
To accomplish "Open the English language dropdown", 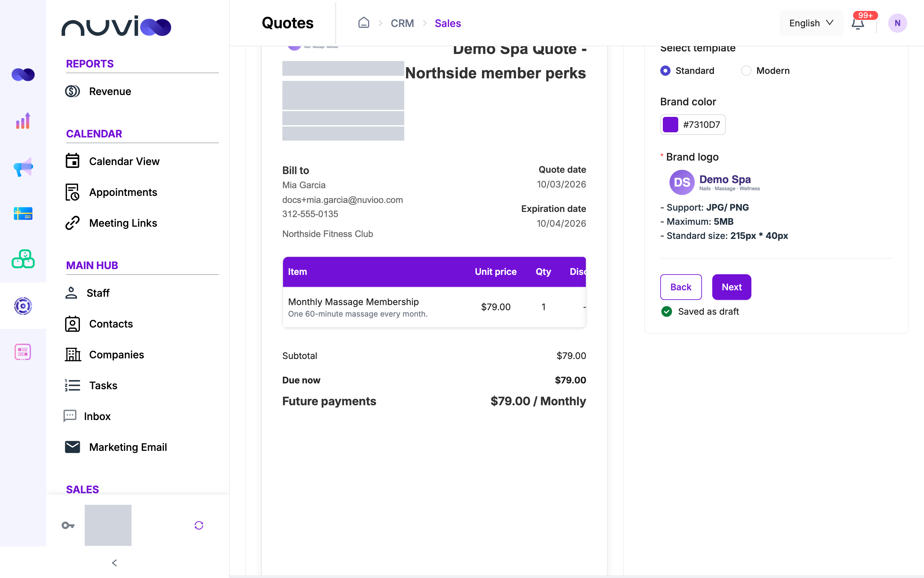I will pos(811,23).
